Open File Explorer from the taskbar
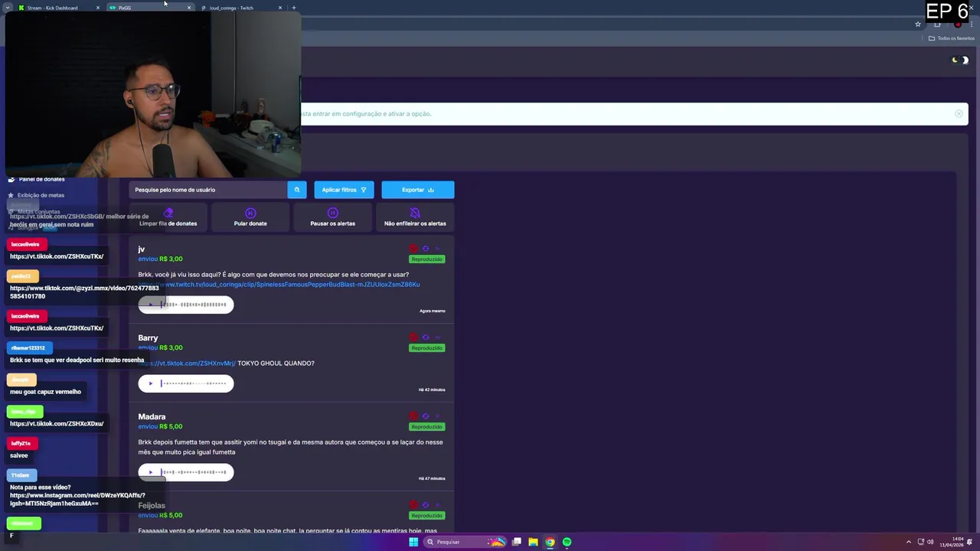The width and height of the screenshot is (980, 551). [x=533, y=542]
